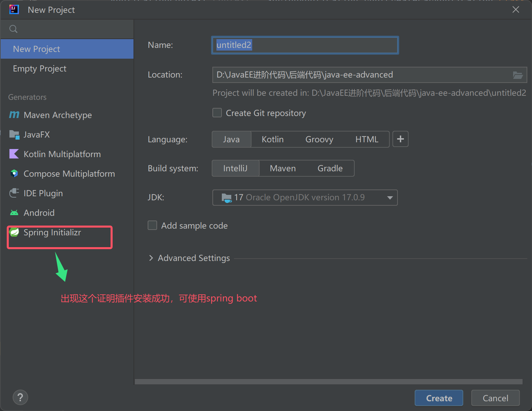Image resolution: width=532 pixels, height=411 pixels.
Task: Click 17 Oracle OpenJDK version text
Action: tap(299, 198)
